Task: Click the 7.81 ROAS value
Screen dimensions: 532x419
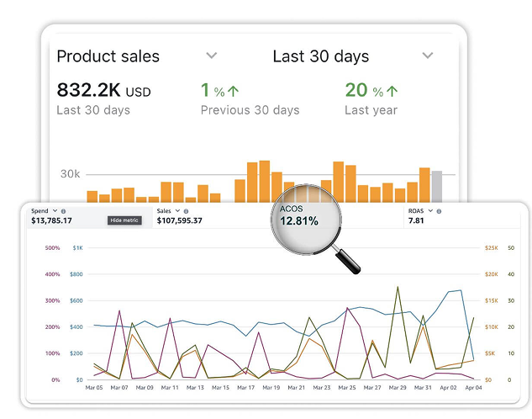Action: click(x=416, y=220)
